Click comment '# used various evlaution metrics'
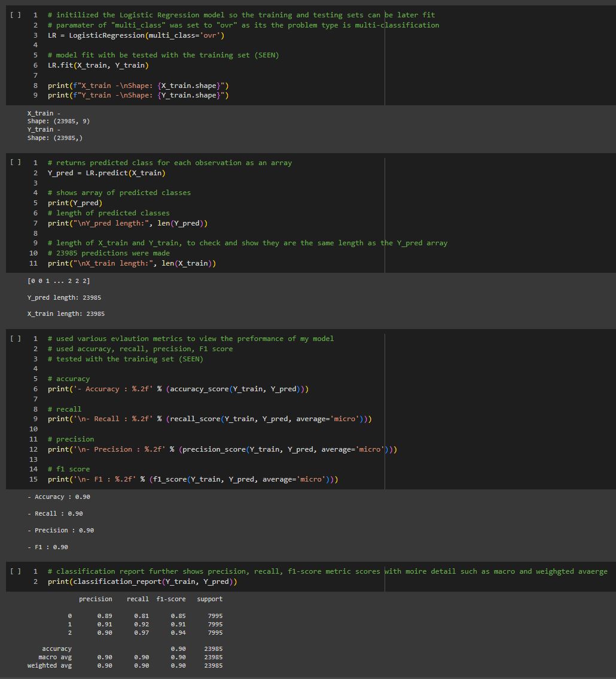The image size is (616, 679). [x=190, y=339]
